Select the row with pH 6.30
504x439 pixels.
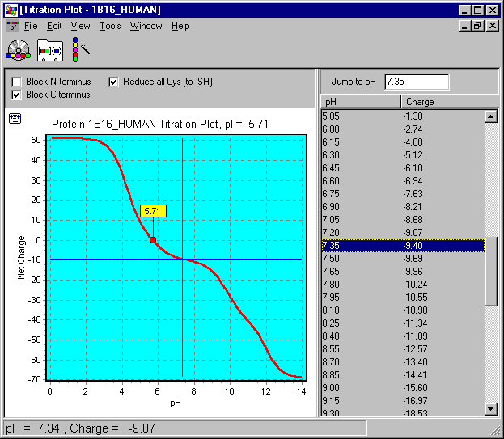[x=403, y=155]
